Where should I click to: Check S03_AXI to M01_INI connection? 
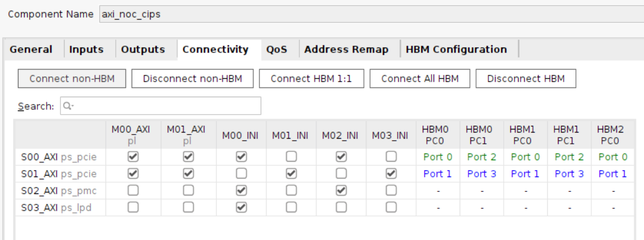(291, 207)
